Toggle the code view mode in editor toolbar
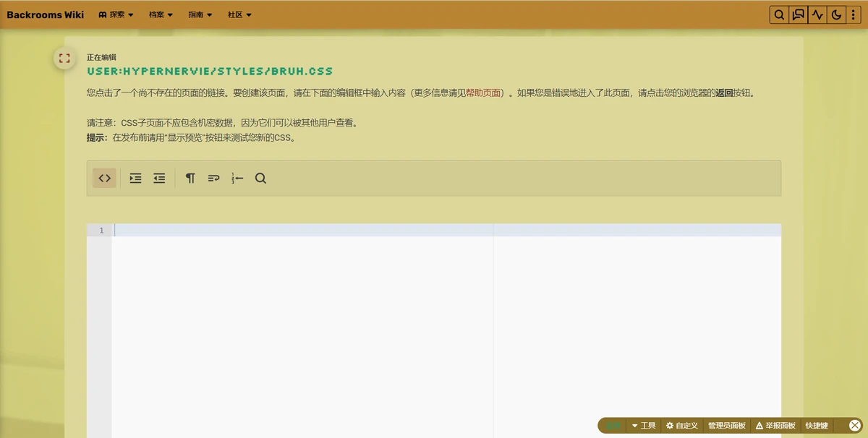Screen dimensions: 868x438 tap(103, 178)
